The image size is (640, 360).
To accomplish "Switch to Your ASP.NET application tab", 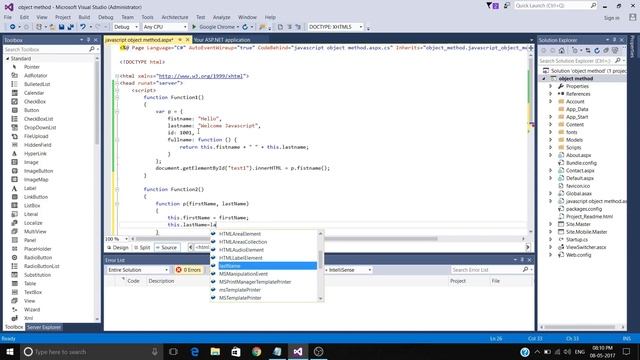I will 222,40.
